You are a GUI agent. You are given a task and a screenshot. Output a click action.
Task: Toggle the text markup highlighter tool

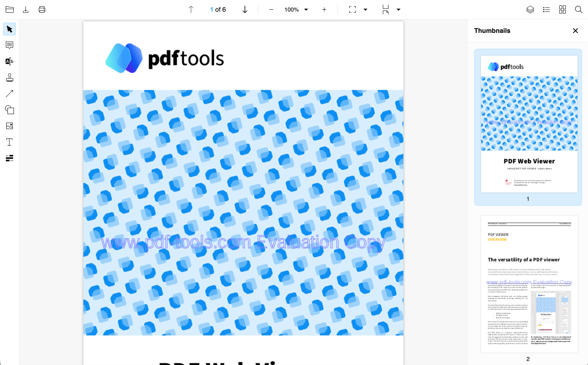(9, 61)
